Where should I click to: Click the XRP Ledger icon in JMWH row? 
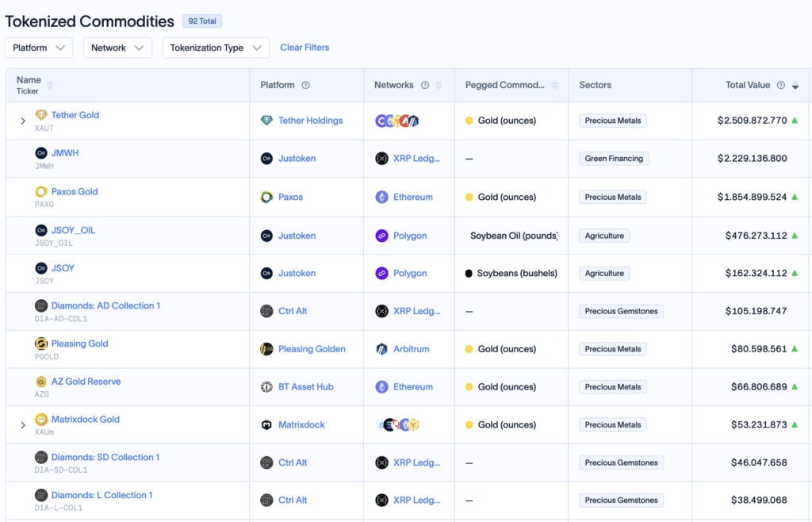coord(381,159)
